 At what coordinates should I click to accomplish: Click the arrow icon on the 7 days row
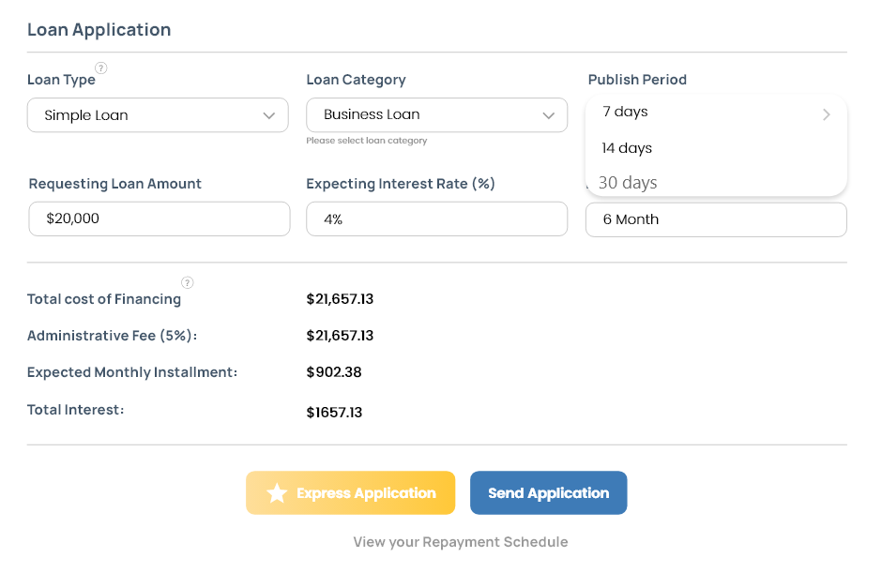(826, 114)
